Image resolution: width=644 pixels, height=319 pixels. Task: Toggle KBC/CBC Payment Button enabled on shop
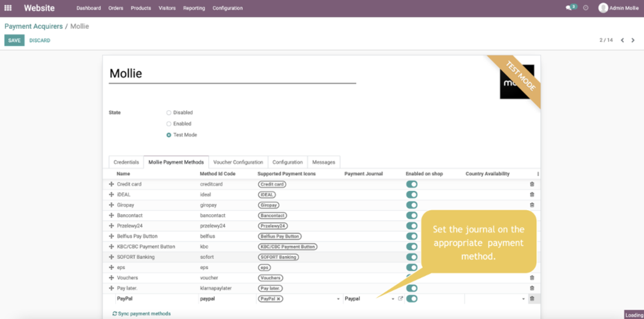[412, 247]
